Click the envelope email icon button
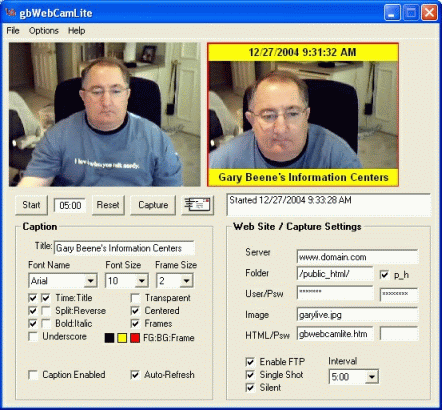Viewport: 442px width, 410px height. (198, 205)
